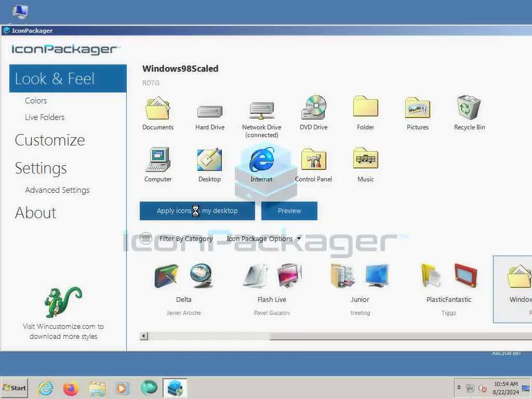Click the IconPackager taskbar button

click(x=175, y=388)
